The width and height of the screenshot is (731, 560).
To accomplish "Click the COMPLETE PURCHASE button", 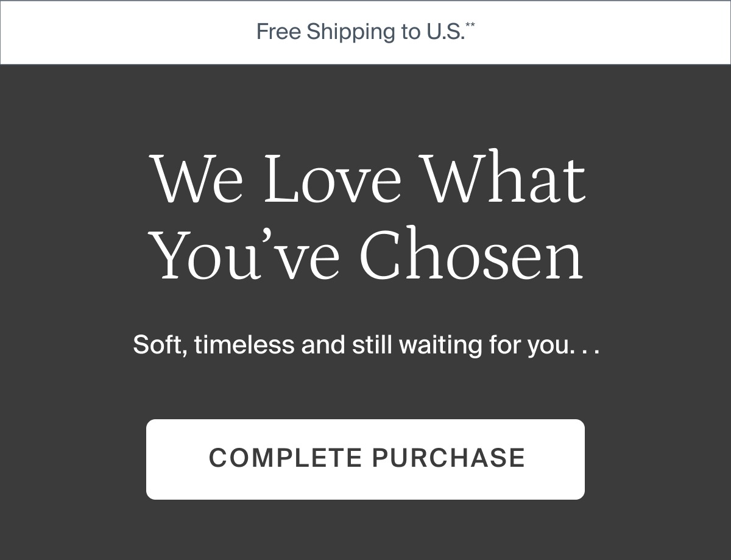I will click(365, 459).
